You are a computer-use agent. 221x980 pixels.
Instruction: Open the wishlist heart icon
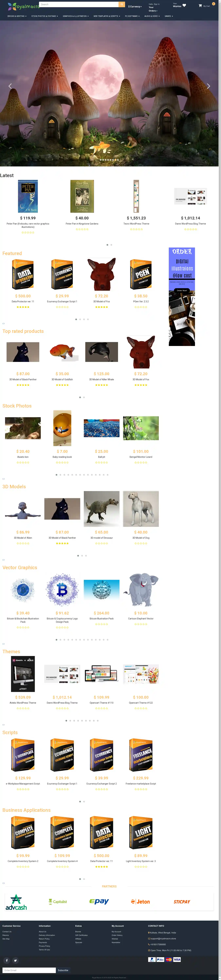[184, 5]
